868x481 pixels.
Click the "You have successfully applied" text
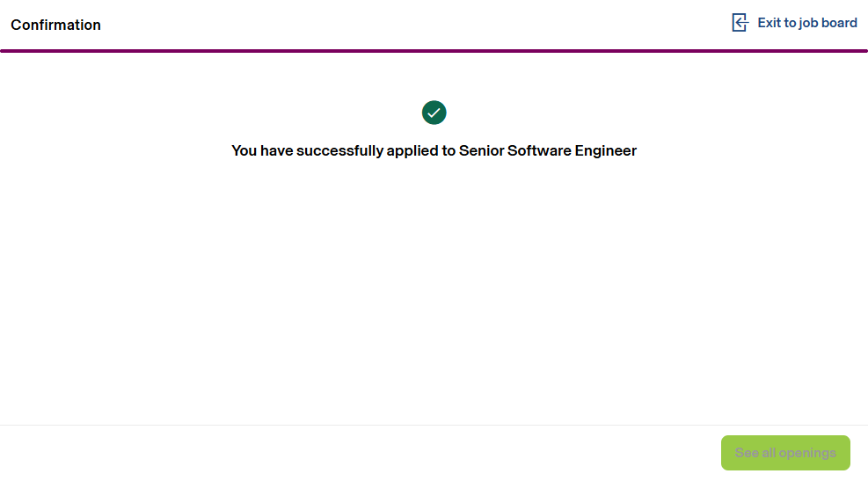pyautogui.click(x=343, y=150)
